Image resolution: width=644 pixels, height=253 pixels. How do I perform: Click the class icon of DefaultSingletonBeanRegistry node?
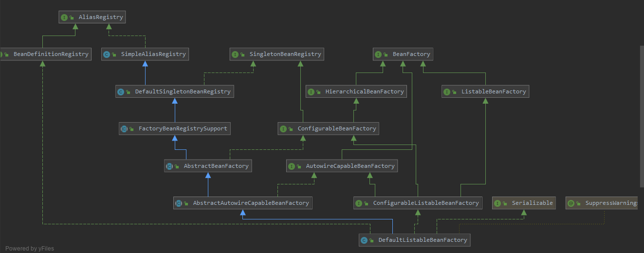[x=121, y=91]
